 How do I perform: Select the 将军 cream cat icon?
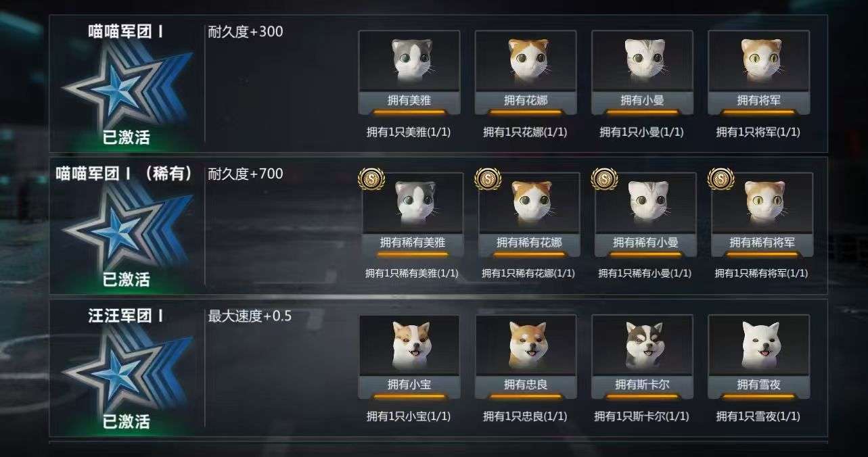click(758, 61)
